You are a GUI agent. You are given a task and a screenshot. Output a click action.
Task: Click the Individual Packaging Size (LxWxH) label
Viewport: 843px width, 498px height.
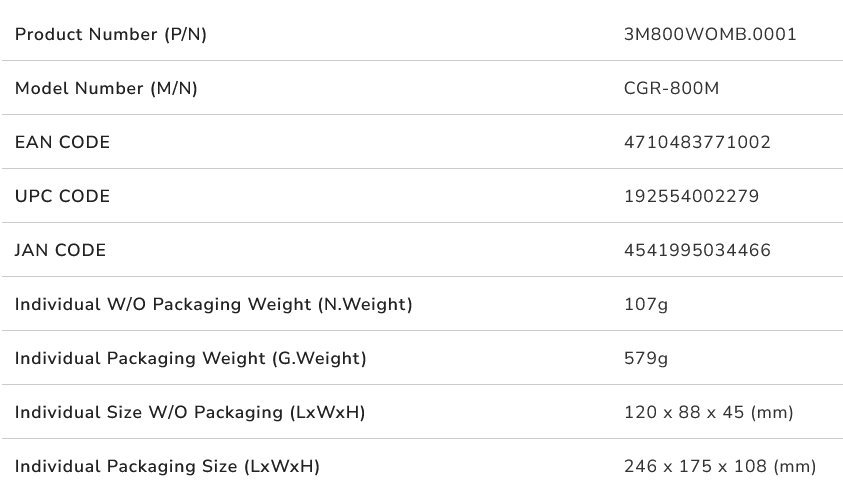pos(166,466)
